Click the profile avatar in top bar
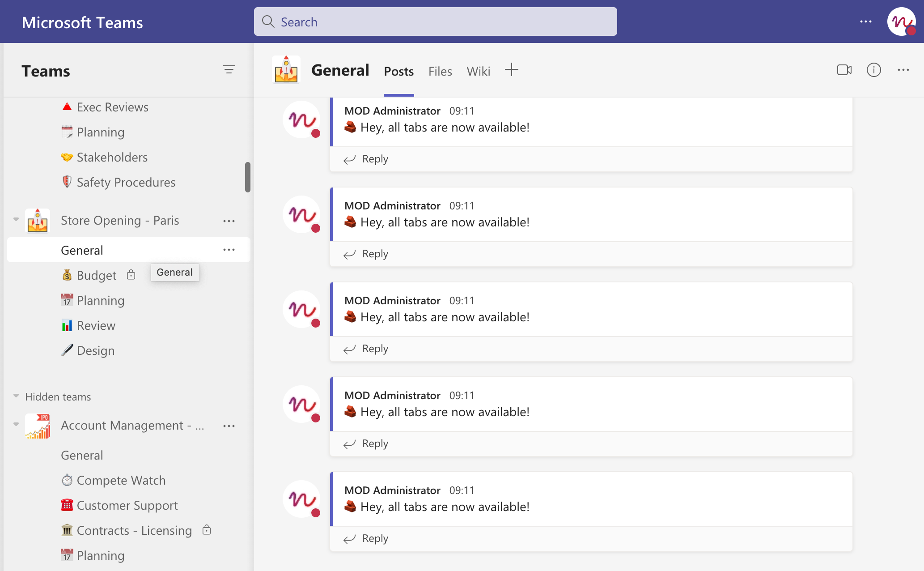The image size is (924, 571). 901,21
